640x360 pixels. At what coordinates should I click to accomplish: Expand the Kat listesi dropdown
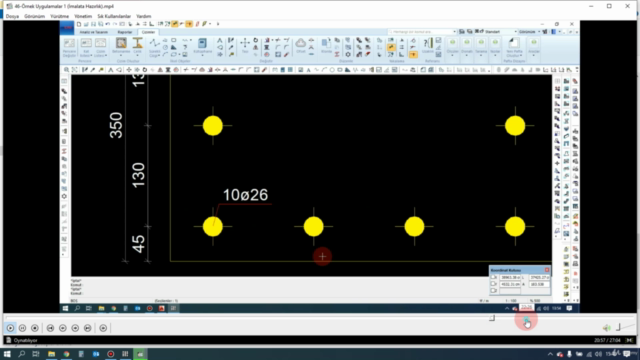point(86,48)
